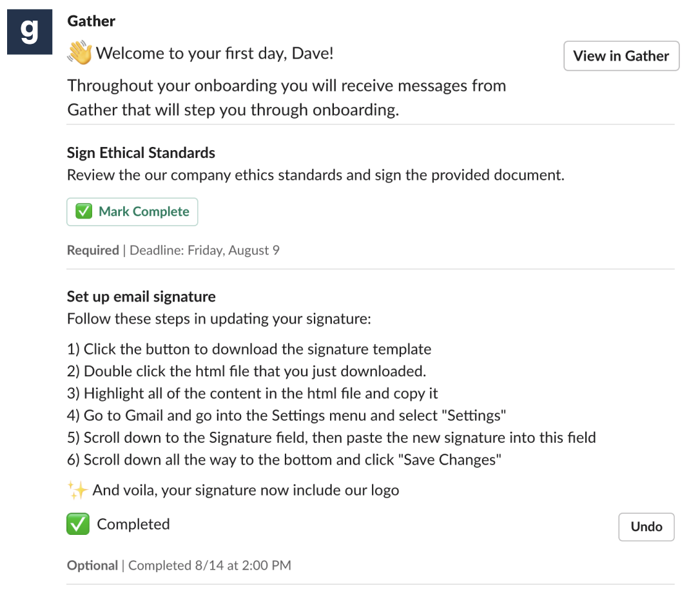Open the View in Gather button
Viewport: 700px width, 600px height.
(x=621, y=56)
